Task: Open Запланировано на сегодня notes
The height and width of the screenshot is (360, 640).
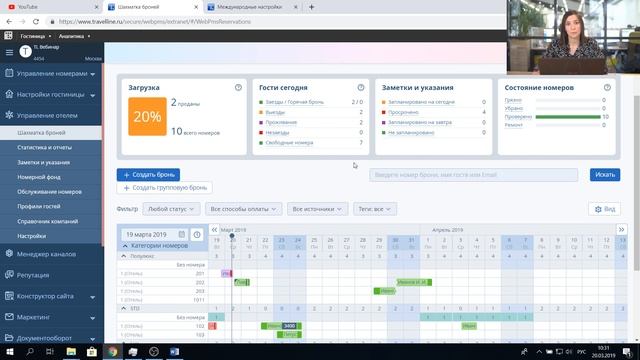Action: point(421,102)
